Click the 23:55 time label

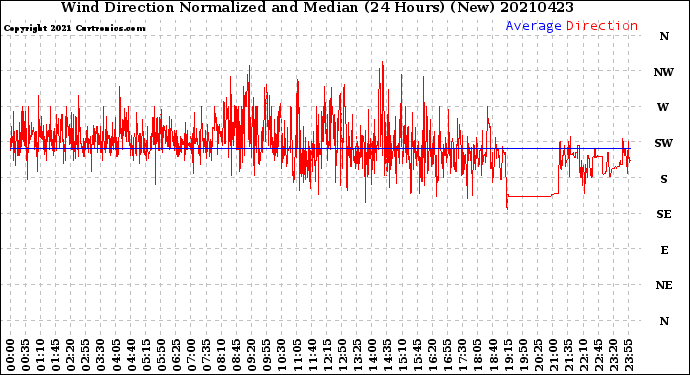coord(628,355)
